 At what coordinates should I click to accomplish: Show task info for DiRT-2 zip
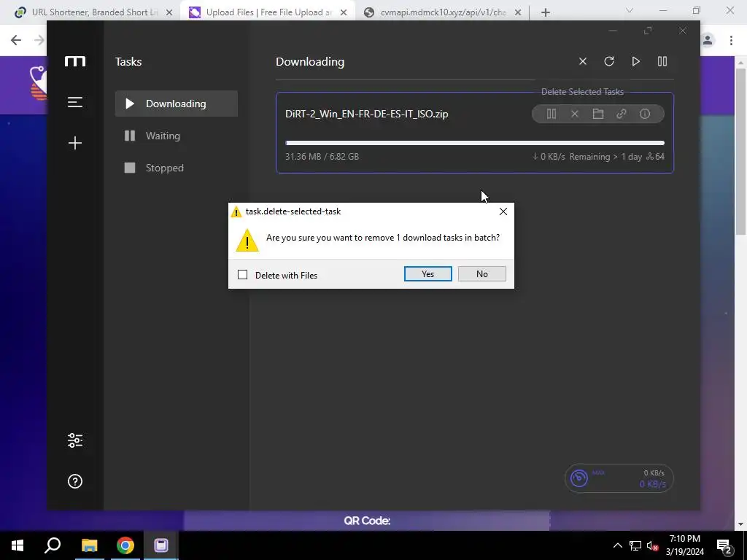(x=645, y=114)
